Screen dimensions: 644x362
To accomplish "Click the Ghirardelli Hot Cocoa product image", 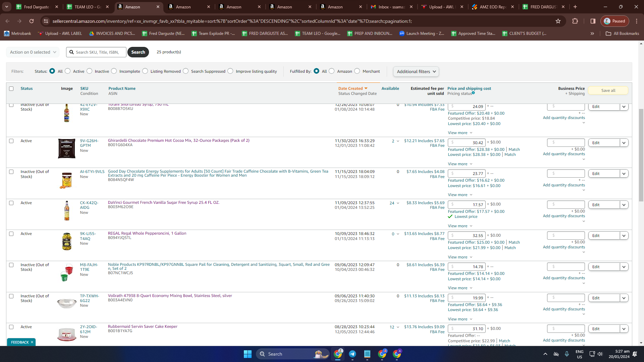I will [67, 148].
